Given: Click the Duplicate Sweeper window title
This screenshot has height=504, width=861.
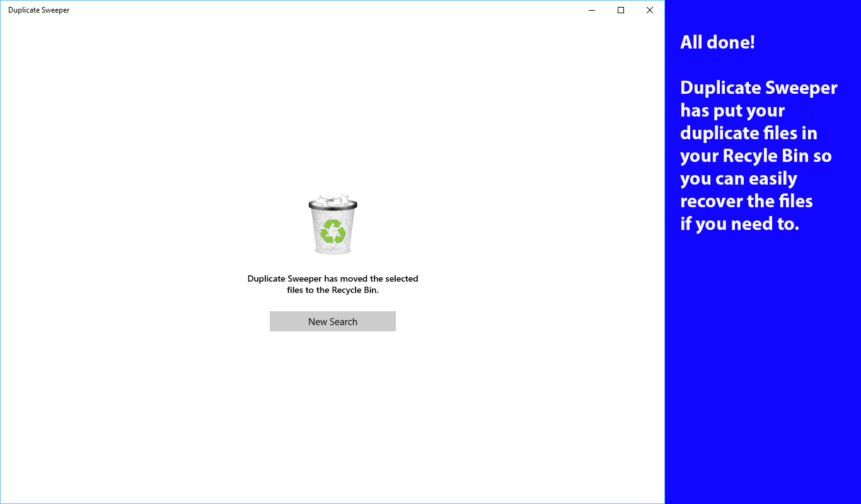Looking at the screenshot, I should [37, 10].
